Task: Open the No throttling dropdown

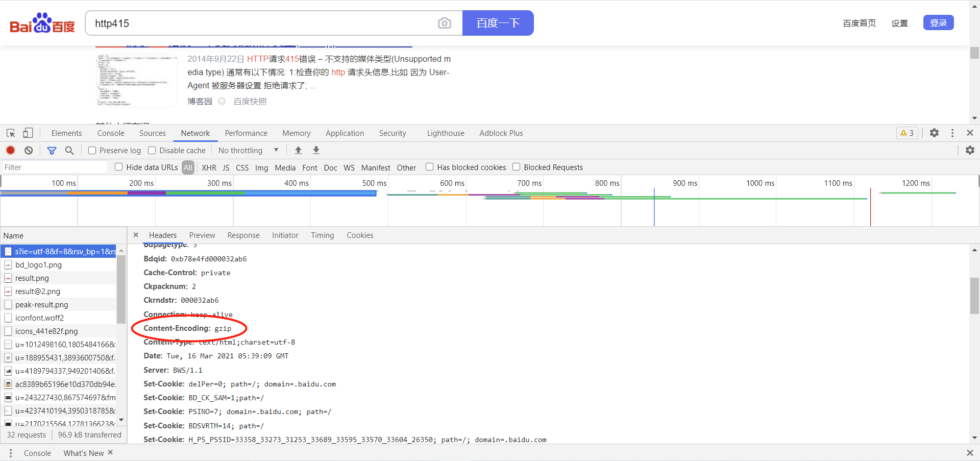Action: [248, 150]
